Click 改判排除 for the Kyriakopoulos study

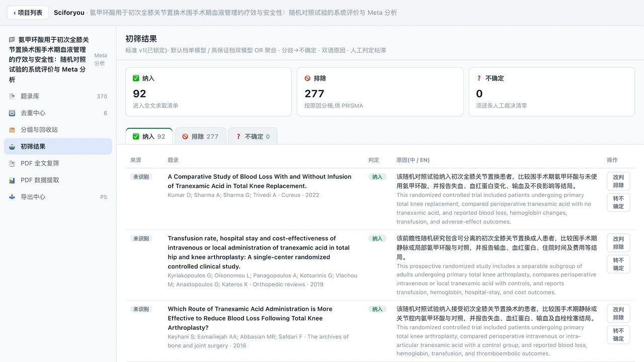[618, 243]
